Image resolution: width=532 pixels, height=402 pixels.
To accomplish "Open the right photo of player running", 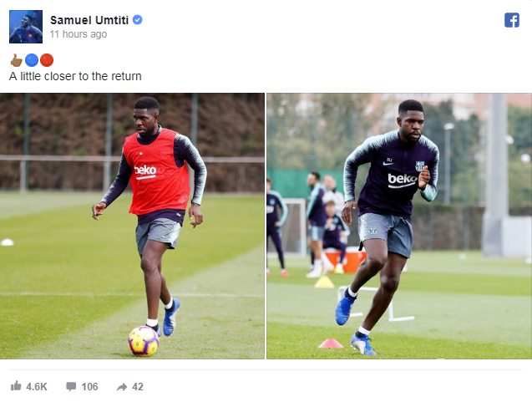I will click(399, 226).
